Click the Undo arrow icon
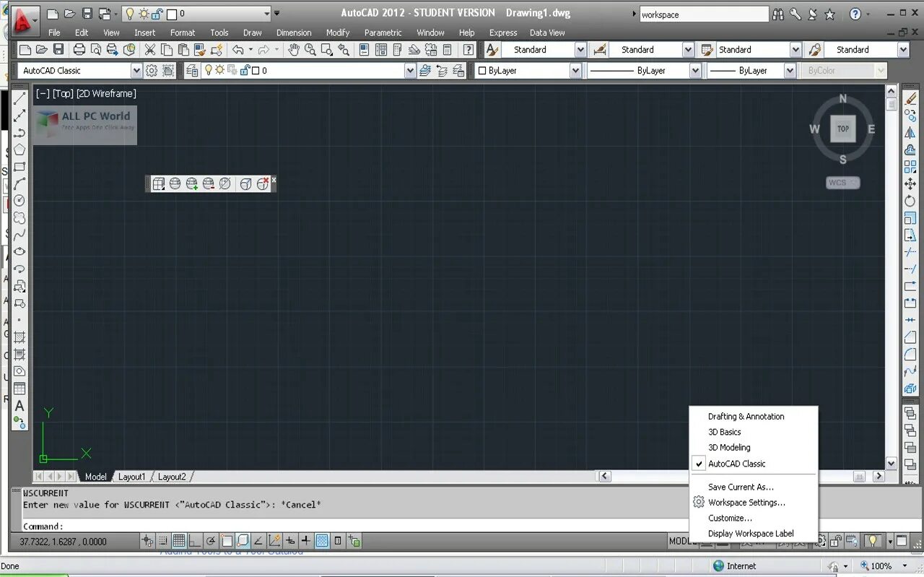The image size is (924, 577). [238, 50]
